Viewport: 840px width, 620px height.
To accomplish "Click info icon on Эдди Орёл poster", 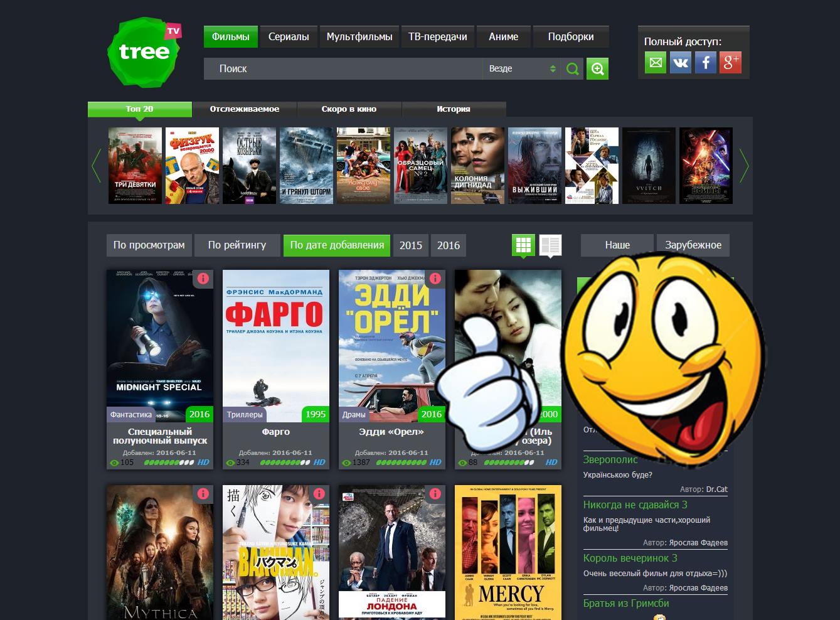I will [x=435, y=279].
